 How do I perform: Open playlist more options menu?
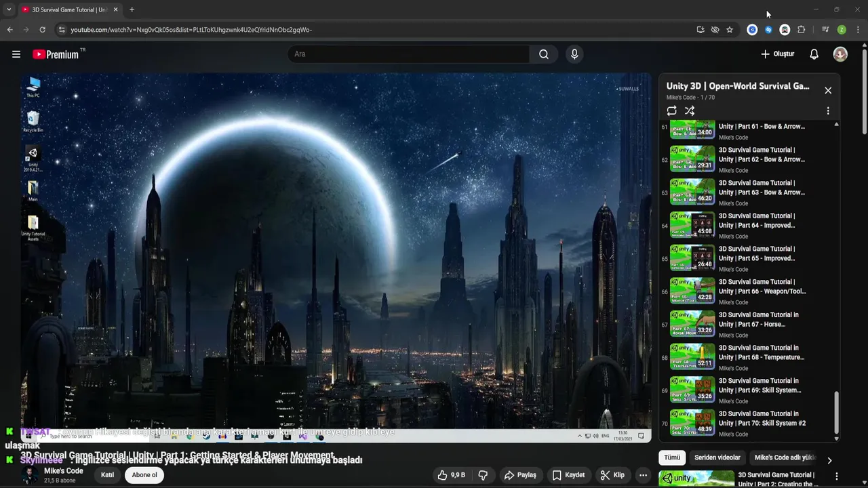[x=828, y=110]
